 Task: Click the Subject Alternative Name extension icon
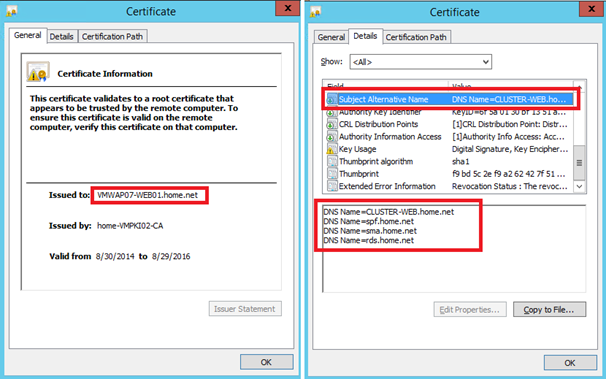pos(331,100)
